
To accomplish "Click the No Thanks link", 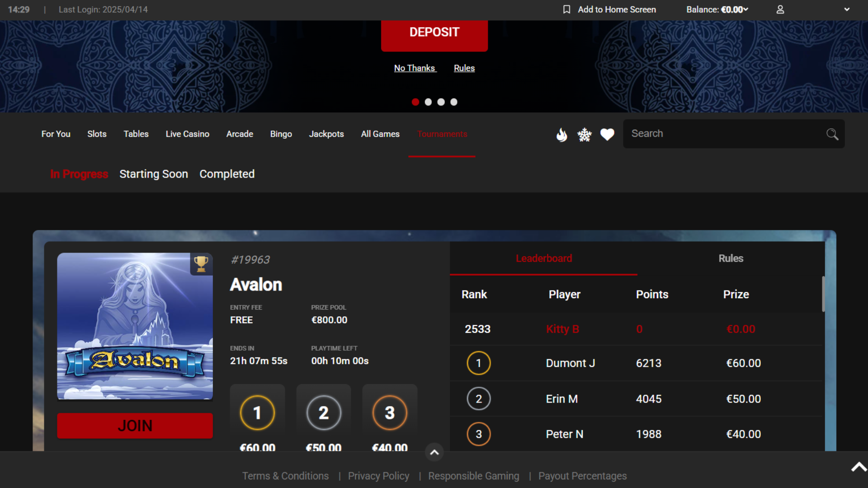I will point(415,68).
